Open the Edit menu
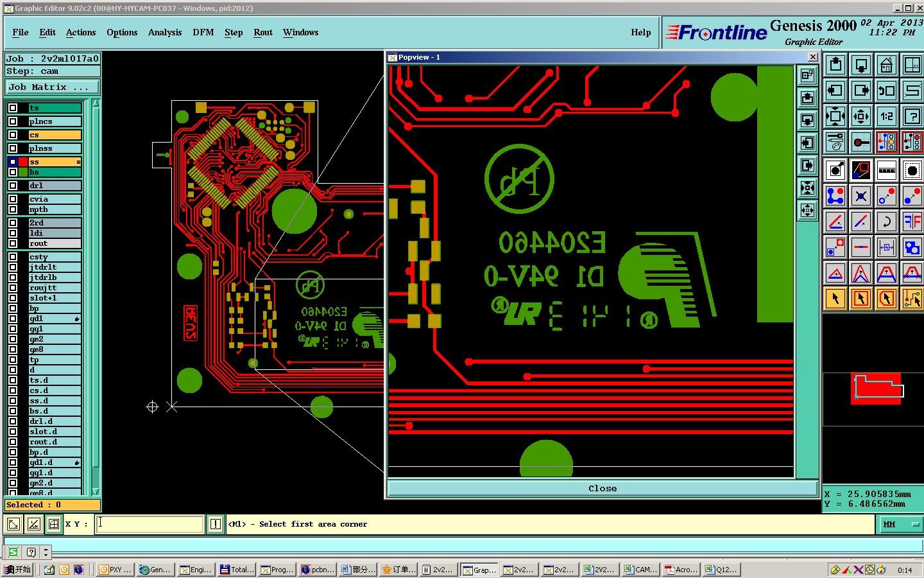Screen dimensions: 924x578 point(47,32)
